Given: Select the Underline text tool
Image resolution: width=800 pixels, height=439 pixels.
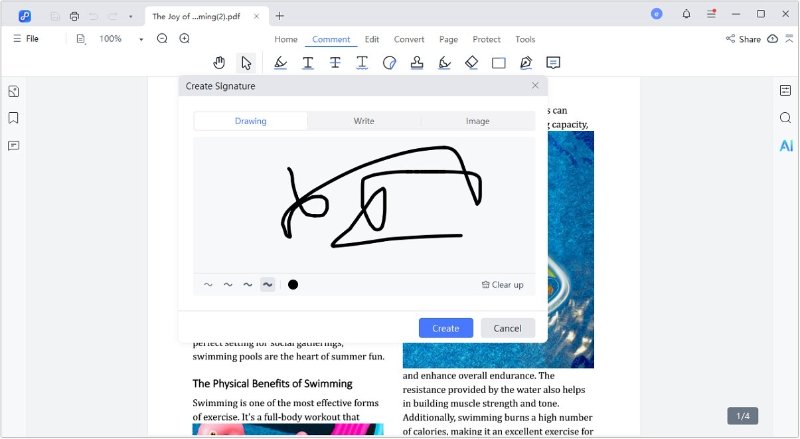Looking at the screenshot, I should [x=308, y=63].
